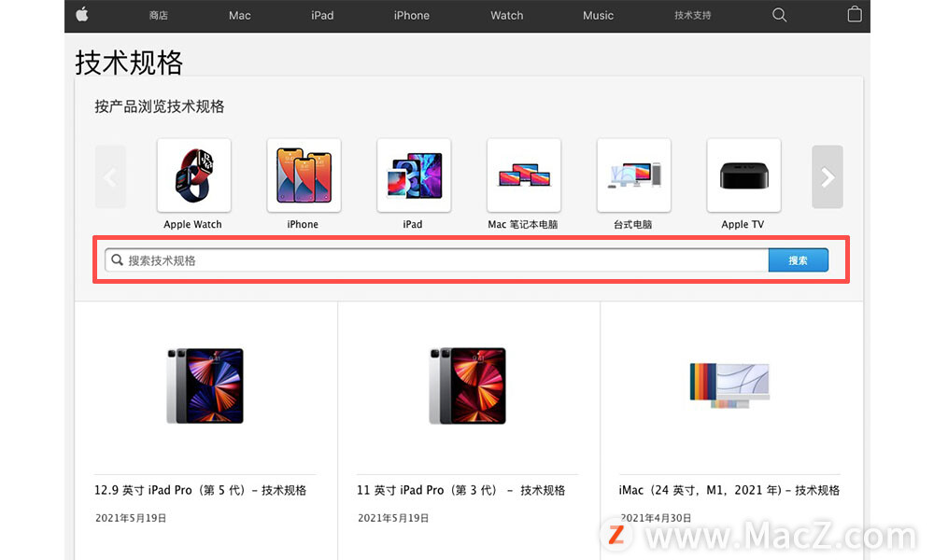Screen dimensions: 934x560
Task: Open Watch in the navigation bar
Action: 507,16
